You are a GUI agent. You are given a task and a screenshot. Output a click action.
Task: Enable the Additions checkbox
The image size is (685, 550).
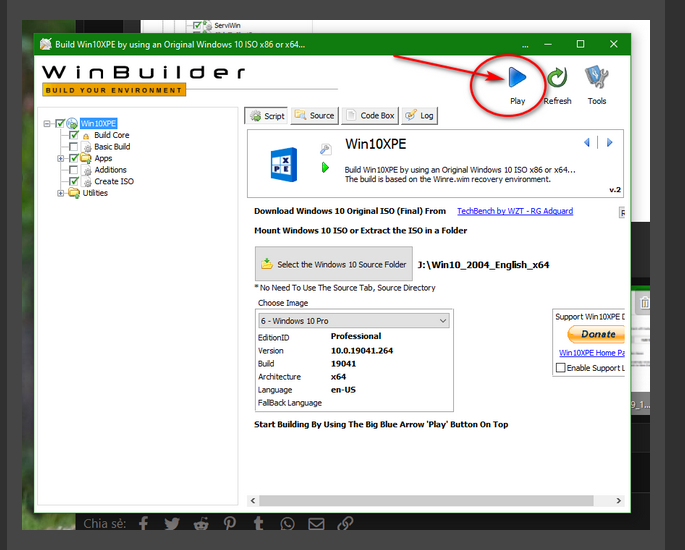pos(74,170)
